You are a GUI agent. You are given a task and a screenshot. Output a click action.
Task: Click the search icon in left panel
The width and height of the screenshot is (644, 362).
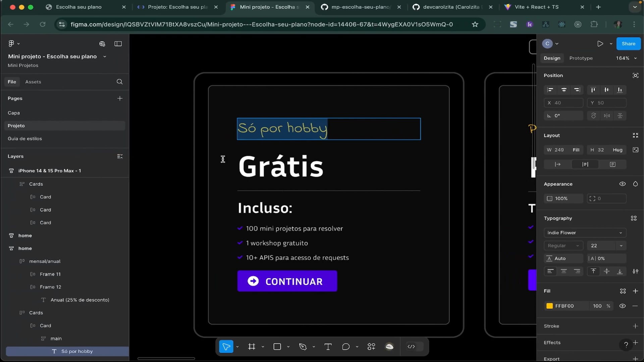pos(119,82)
